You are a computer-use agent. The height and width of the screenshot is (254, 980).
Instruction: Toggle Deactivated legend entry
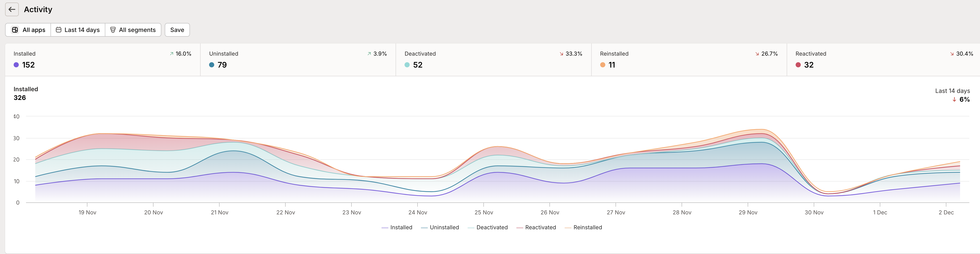[488, 227]
